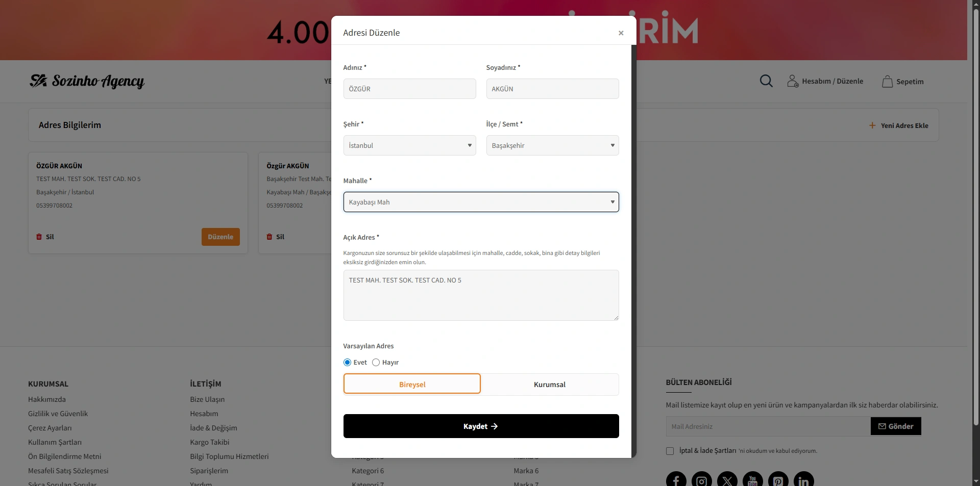980x486 pixels.
Task: Click Yeni Adres Ekle link
Action: point(899,125)
